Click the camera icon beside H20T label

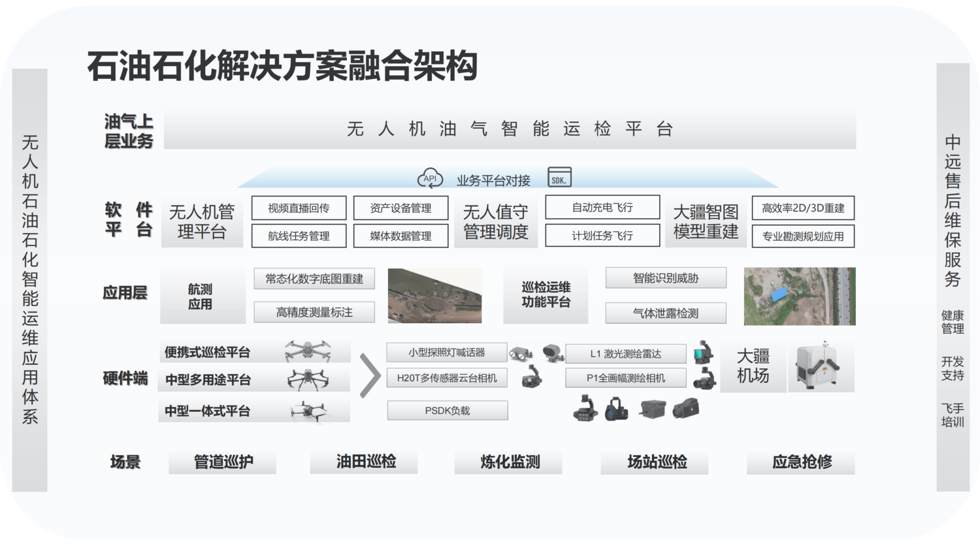click(531, 377)
